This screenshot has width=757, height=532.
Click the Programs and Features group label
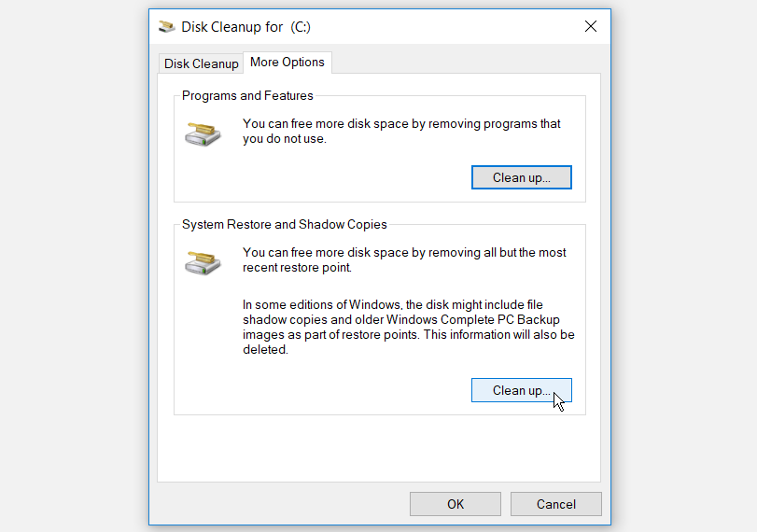247,95
